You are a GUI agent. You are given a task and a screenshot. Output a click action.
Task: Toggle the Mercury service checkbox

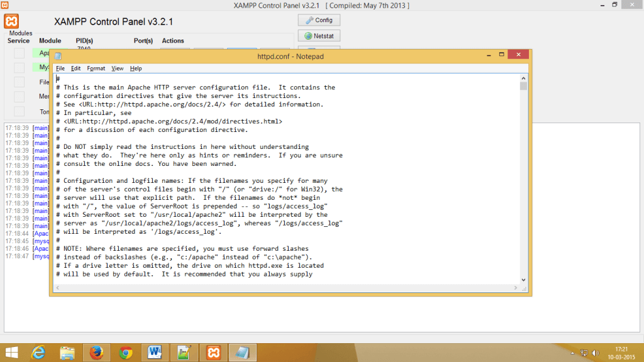[x=19, y=96]
